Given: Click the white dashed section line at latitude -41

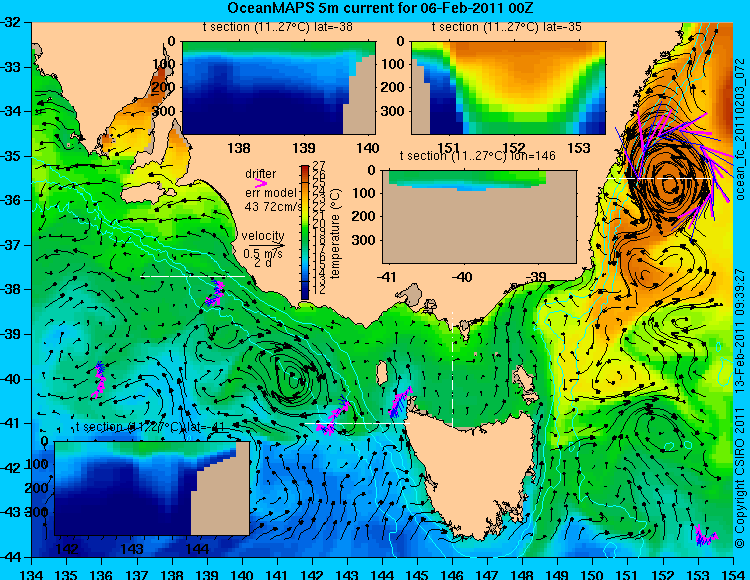Looking at the screenshot, I should (357, 423).
